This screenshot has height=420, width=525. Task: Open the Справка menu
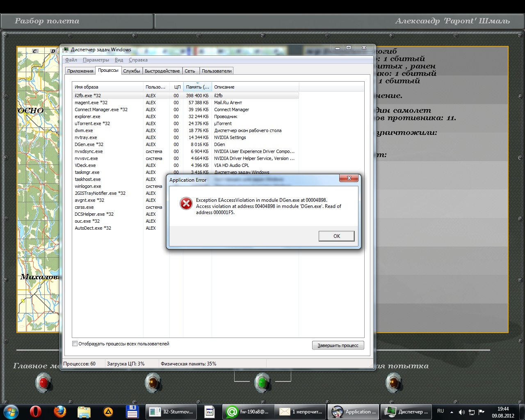tap(138, 60)
